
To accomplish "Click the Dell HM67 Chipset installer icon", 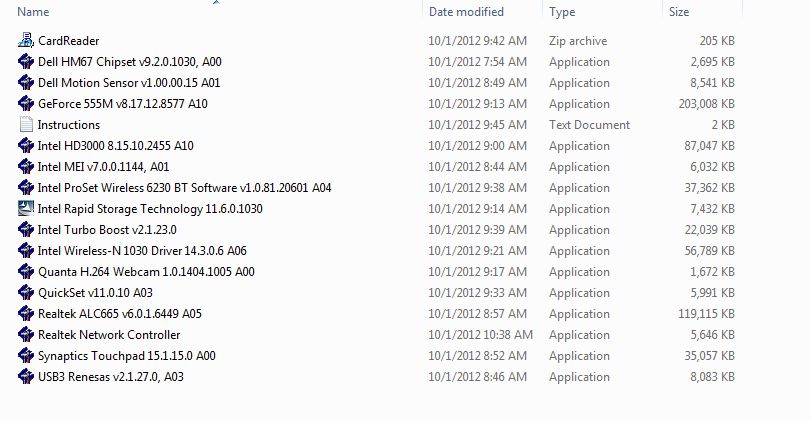I will click(26, 62).
